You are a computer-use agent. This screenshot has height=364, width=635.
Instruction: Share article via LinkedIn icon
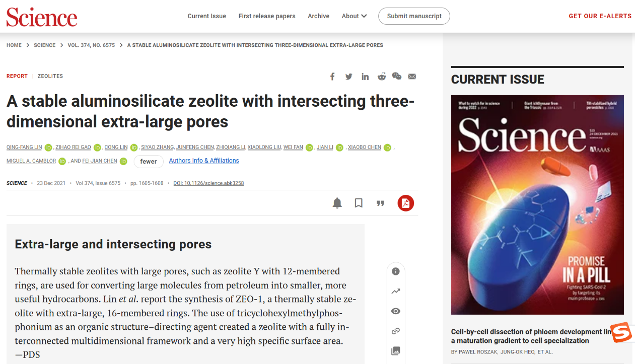[365, 77]
